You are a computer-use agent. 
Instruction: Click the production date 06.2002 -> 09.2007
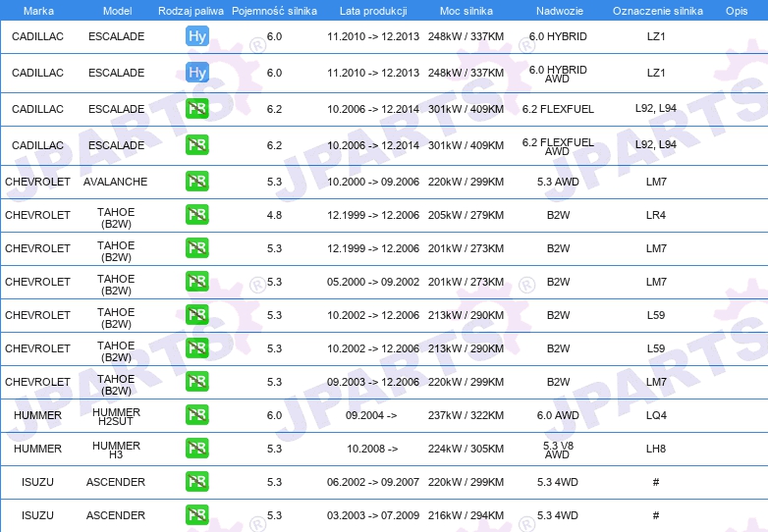373,482
